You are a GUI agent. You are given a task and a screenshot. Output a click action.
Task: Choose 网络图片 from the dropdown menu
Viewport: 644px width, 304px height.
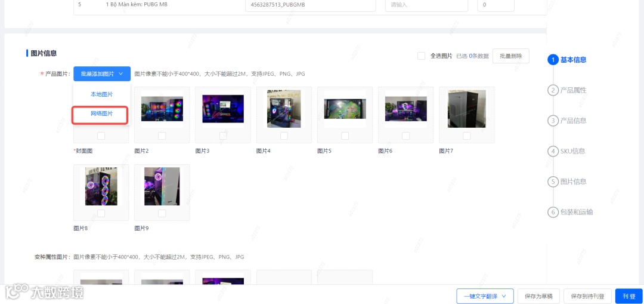coord(101,113)
